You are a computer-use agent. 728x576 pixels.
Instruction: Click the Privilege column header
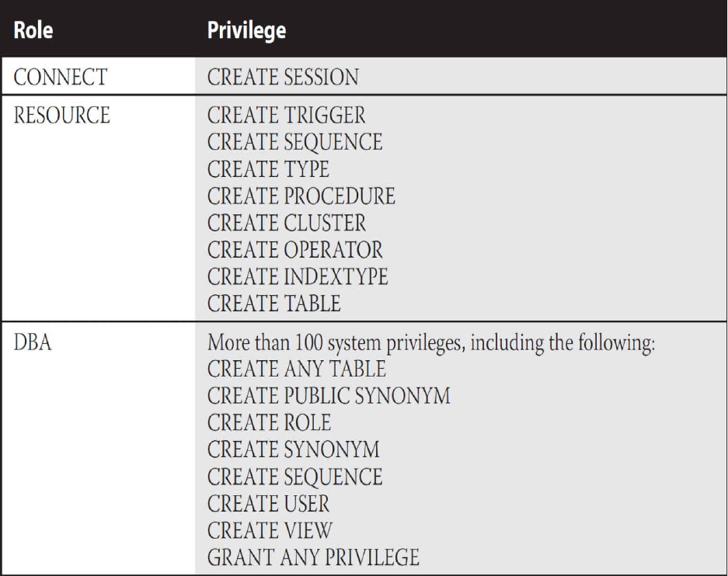[x=246, y=31]
